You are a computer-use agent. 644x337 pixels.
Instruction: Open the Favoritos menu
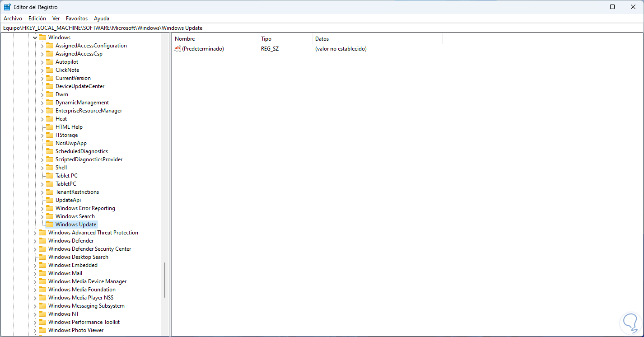pyautogui.click(x=77, y=19)
